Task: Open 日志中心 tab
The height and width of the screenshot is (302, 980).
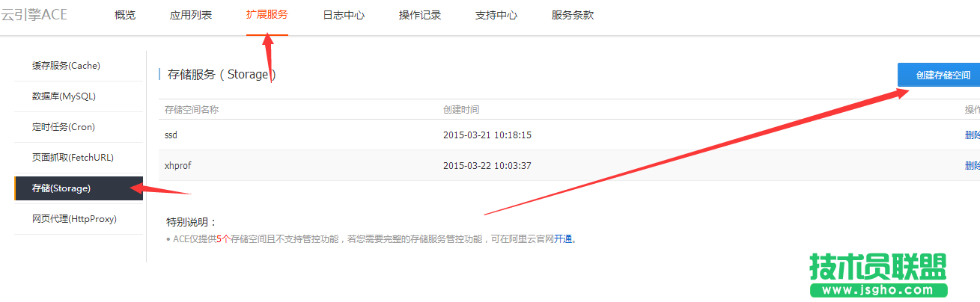Action: (x=344, y=15)
